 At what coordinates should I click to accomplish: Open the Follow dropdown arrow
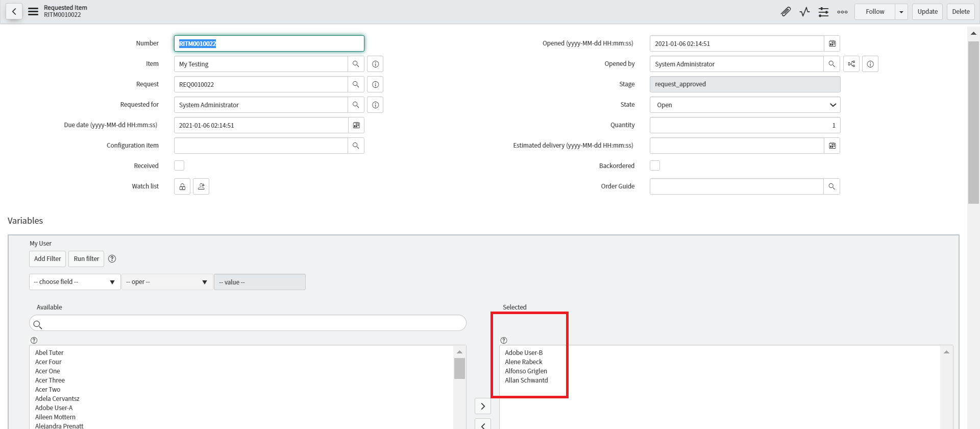click(x=901, y=12)
